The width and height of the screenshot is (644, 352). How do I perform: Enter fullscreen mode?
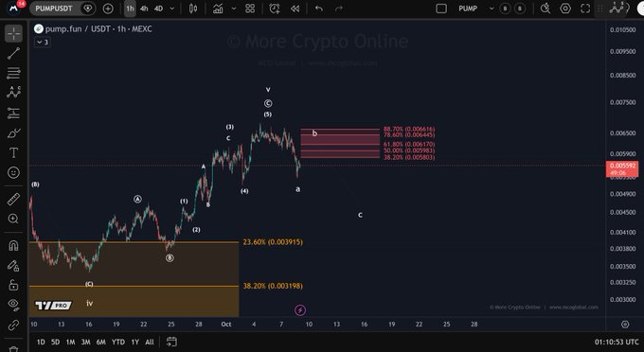pos(585,9)
